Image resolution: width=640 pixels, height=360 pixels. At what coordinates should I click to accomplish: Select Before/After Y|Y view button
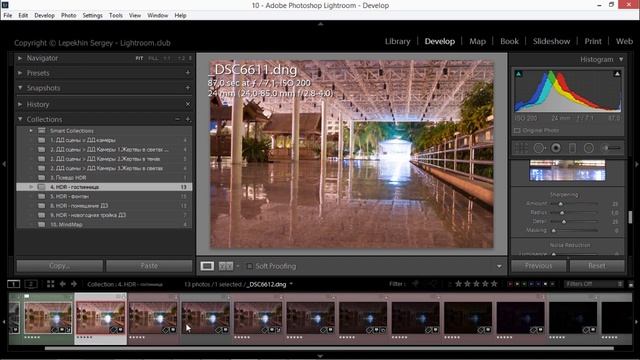tap(226, 266)
